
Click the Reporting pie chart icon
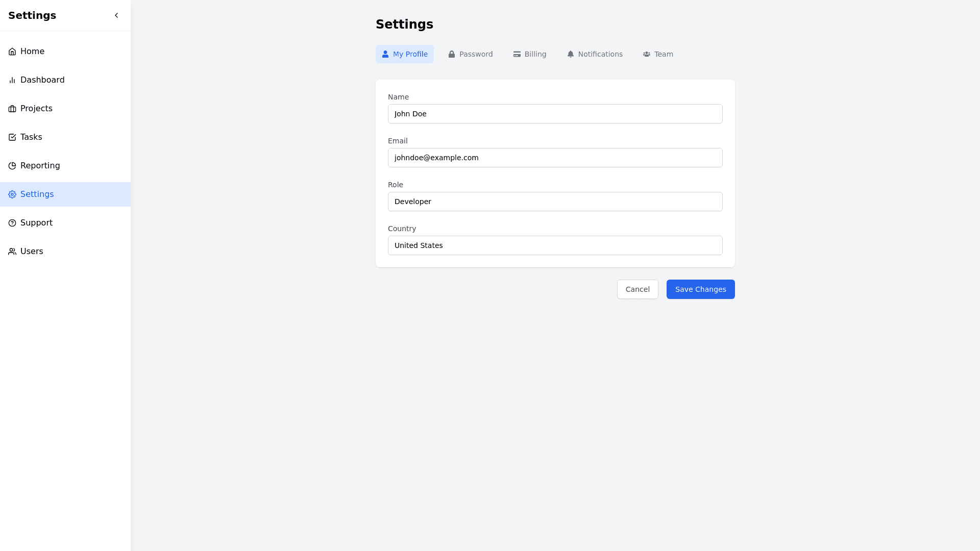click(12, 166)
